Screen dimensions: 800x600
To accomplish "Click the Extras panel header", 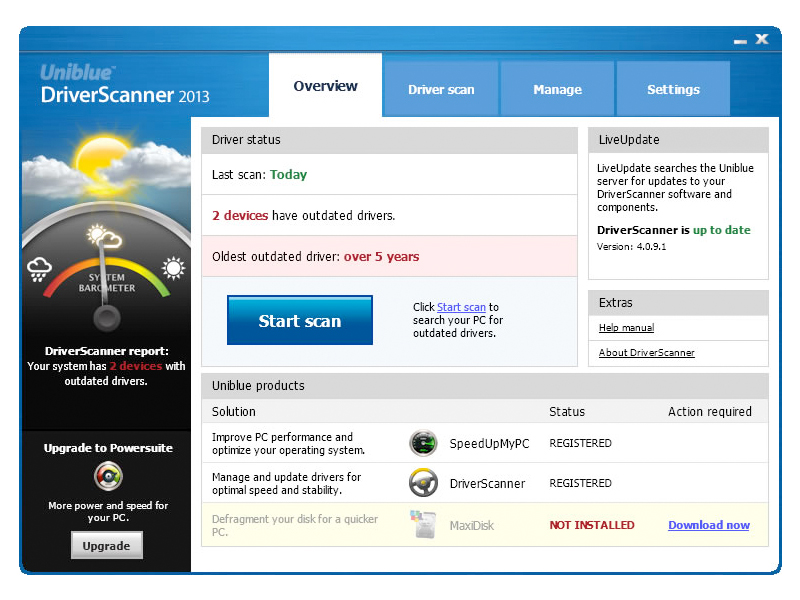I will pos(678,303).
